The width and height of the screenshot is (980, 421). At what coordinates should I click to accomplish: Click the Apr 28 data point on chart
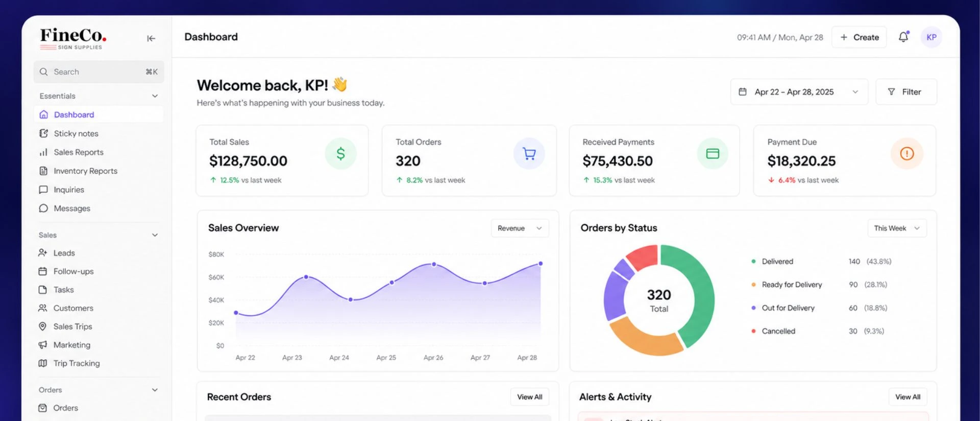(541, 264)
